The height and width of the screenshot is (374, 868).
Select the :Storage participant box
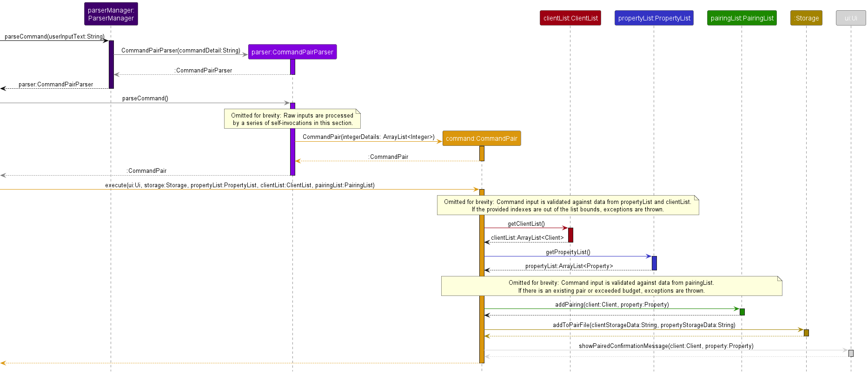(x=806, y=18)
